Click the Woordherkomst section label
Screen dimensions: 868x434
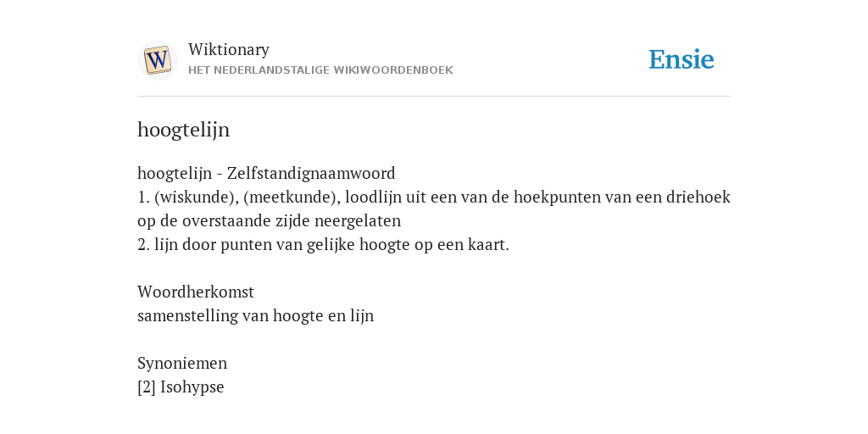[196, 292]
